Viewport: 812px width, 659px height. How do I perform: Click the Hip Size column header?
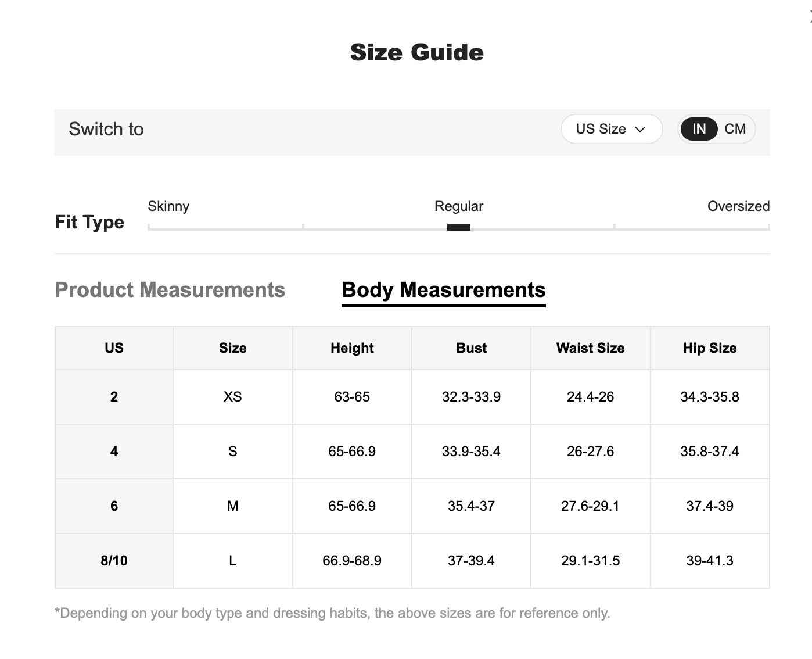pyautogui.click(x=709, y=348)
